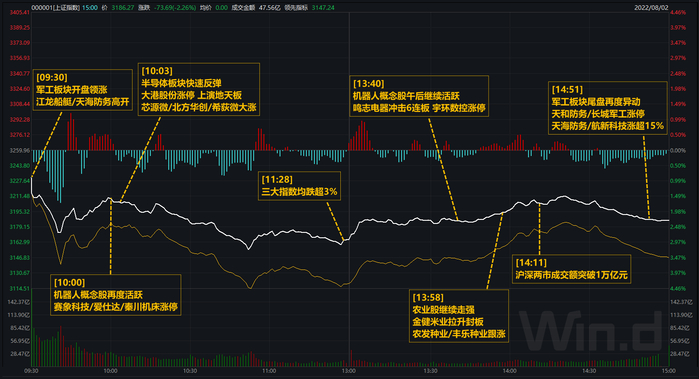Click the line 机器人概念股午后继续活跃

click(x=406, y=96)
